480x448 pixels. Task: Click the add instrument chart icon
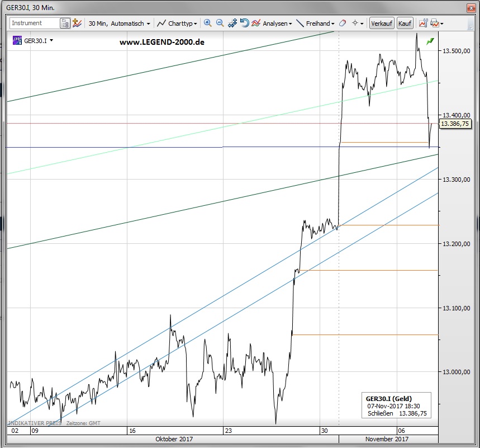pos(77,23)
